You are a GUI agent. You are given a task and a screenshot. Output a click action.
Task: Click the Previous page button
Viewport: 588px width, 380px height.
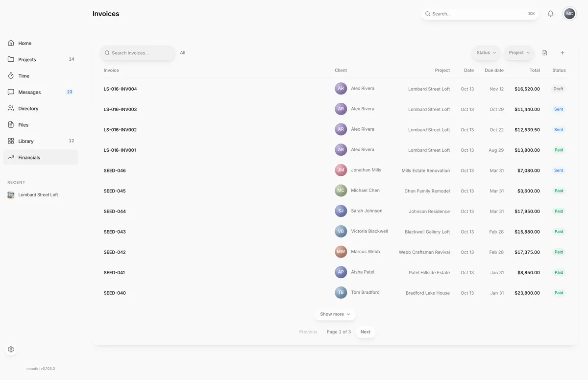(308, 332)
